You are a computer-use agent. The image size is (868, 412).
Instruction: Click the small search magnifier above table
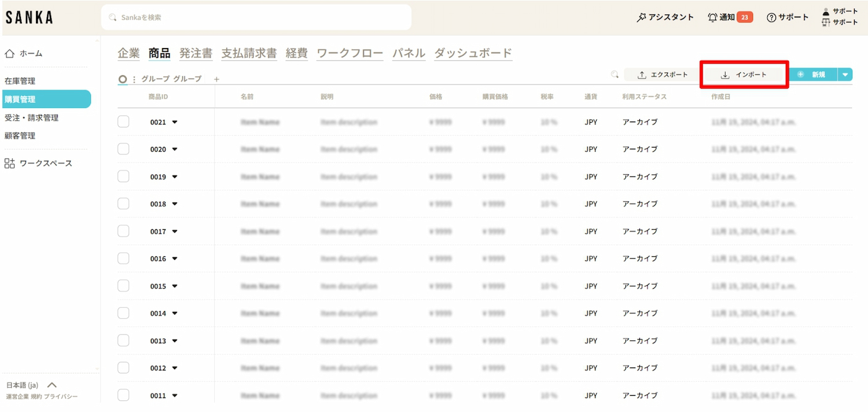(615, 75)
